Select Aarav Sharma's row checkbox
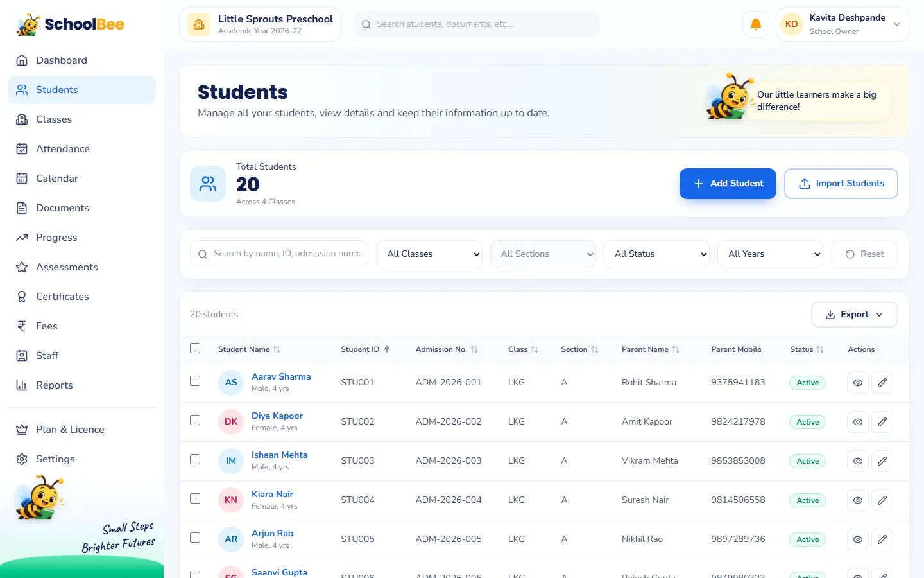This screenshot has height=578, width=924. (195, 381)
